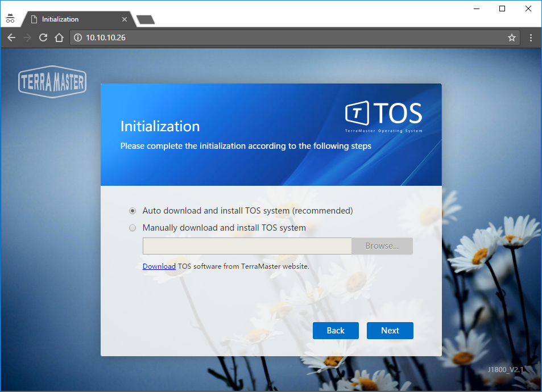The image size is (542, 392).
Task: Open Chrome three-dot menu
Action: point(531,37)
